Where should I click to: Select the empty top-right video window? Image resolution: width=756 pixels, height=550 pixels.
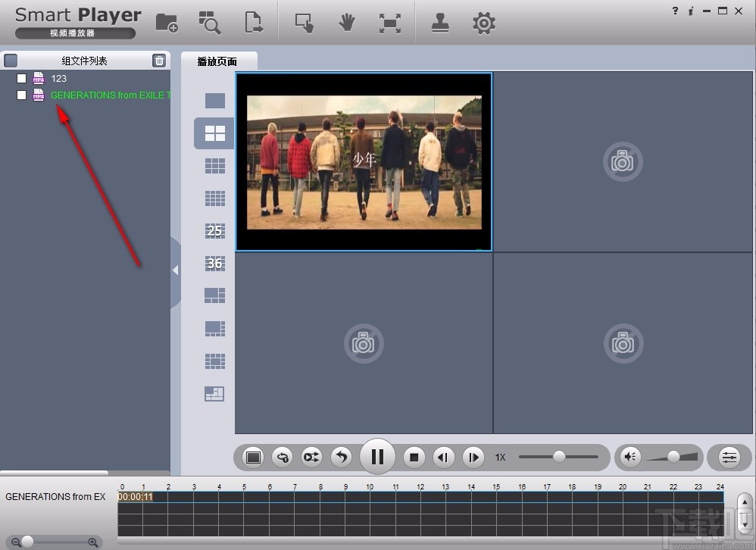pos(623,161)
